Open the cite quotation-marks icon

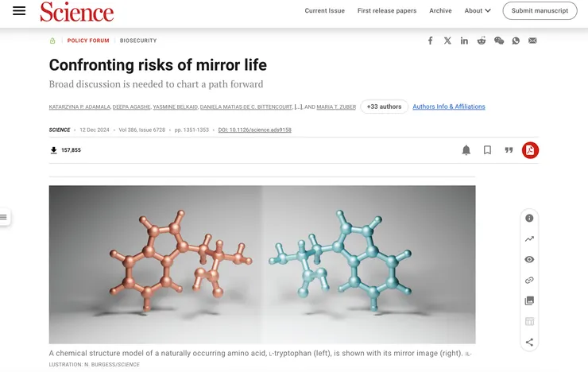click(x=509, y=150)
